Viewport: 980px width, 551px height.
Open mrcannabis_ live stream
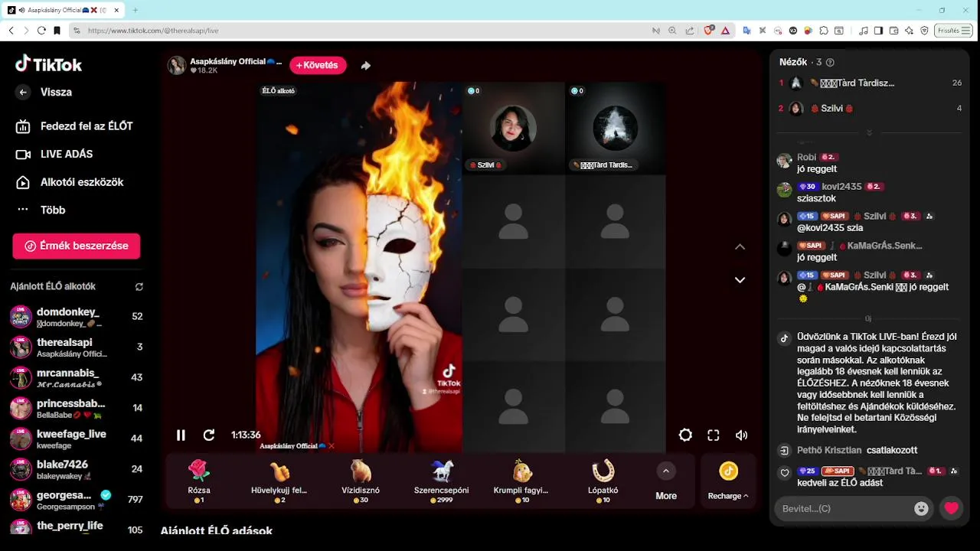tap(77, 378)
